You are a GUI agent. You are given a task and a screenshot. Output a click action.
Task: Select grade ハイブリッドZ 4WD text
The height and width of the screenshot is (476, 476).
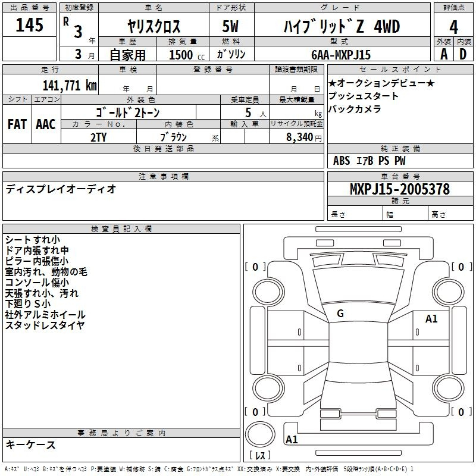click(342, 26)
